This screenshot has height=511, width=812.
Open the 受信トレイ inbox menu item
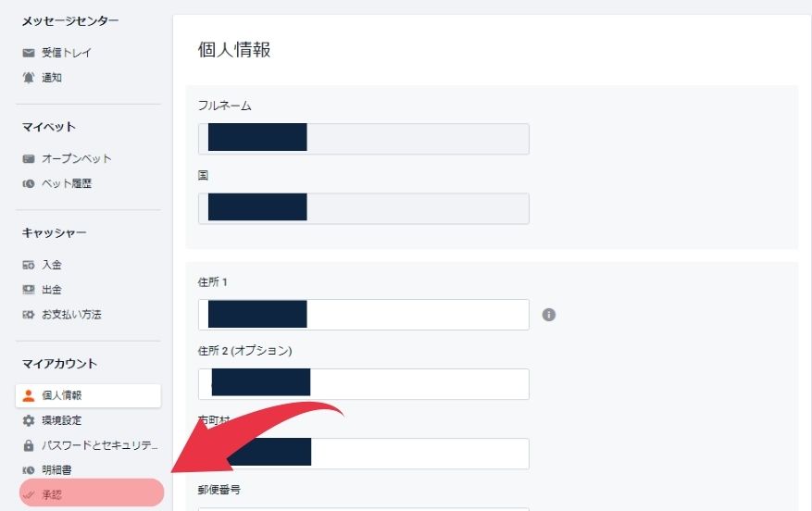click(x=67, y=53)
